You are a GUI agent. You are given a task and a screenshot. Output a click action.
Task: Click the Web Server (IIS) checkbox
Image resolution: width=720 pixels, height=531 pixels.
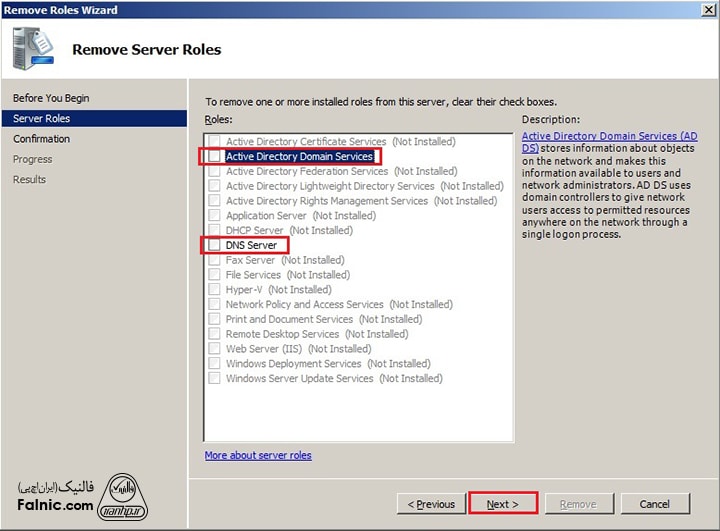[214, 349]
